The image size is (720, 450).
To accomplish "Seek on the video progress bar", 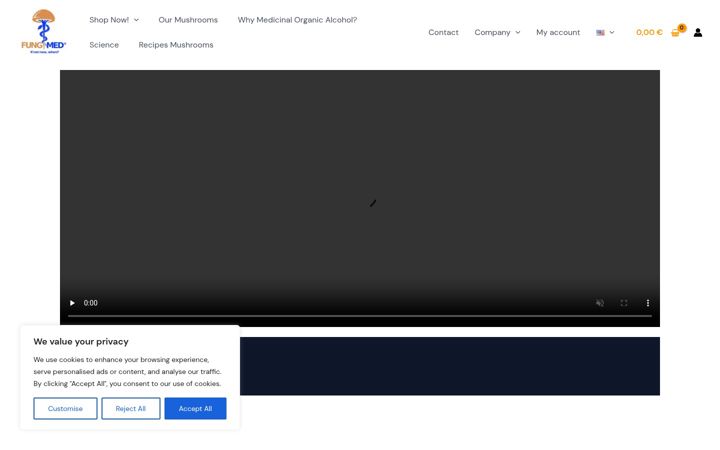I will coord(360,316).
